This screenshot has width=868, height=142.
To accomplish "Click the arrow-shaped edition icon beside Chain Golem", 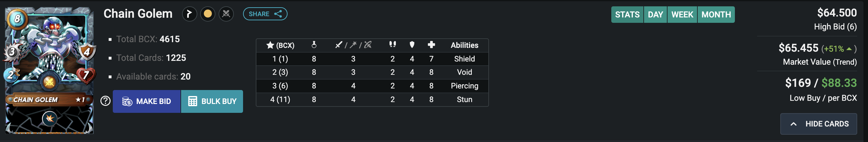I will (x=189, y=14).
